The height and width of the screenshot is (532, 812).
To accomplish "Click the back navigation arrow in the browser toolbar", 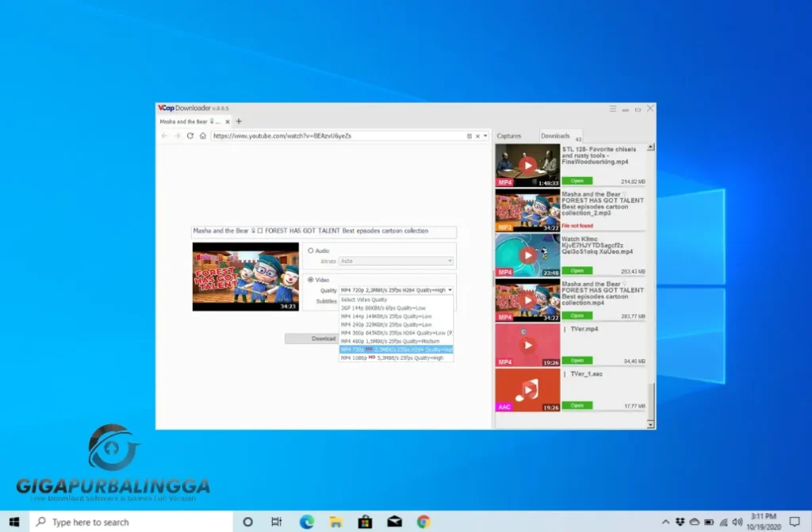I will 164,136.
